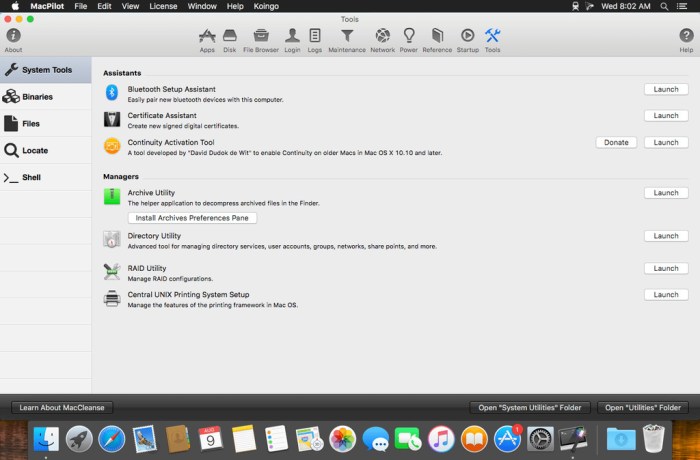700x460 pixels.
Task: Open the Reference toolbar section
Action: [x=437, y=38]
